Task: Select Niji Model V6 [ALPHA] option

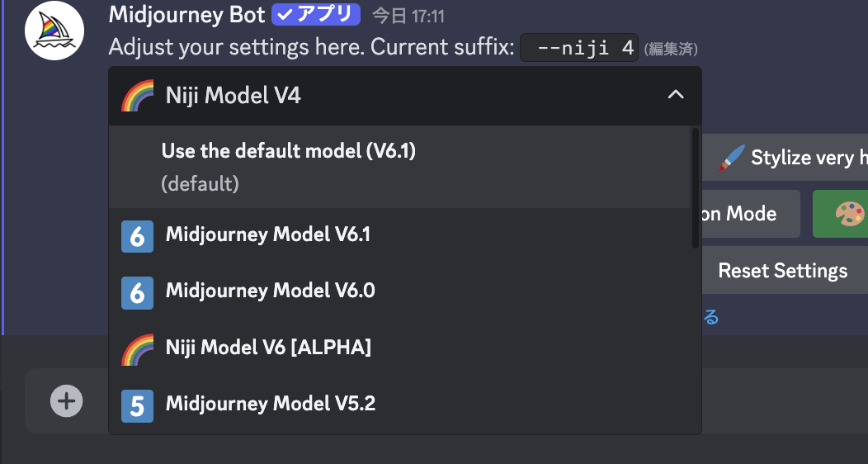Action: [x=269, y=348]
